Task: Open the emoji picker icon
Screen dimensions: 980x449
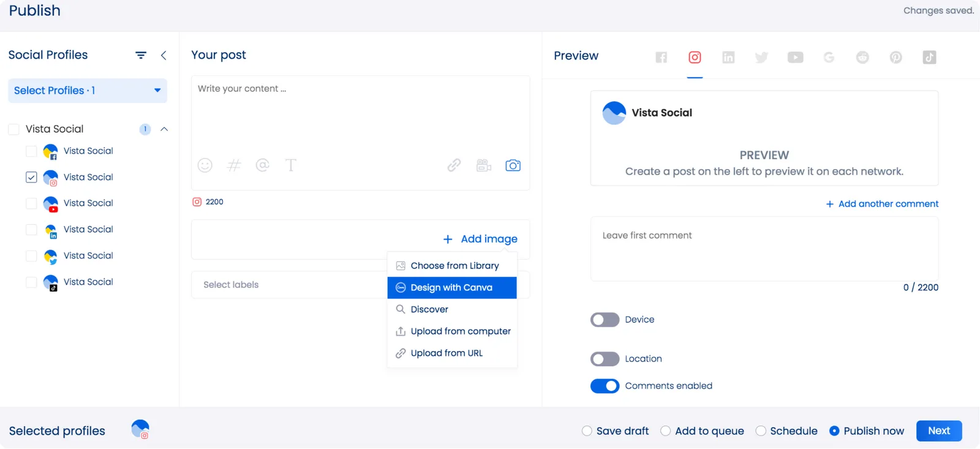Action: 205,165
